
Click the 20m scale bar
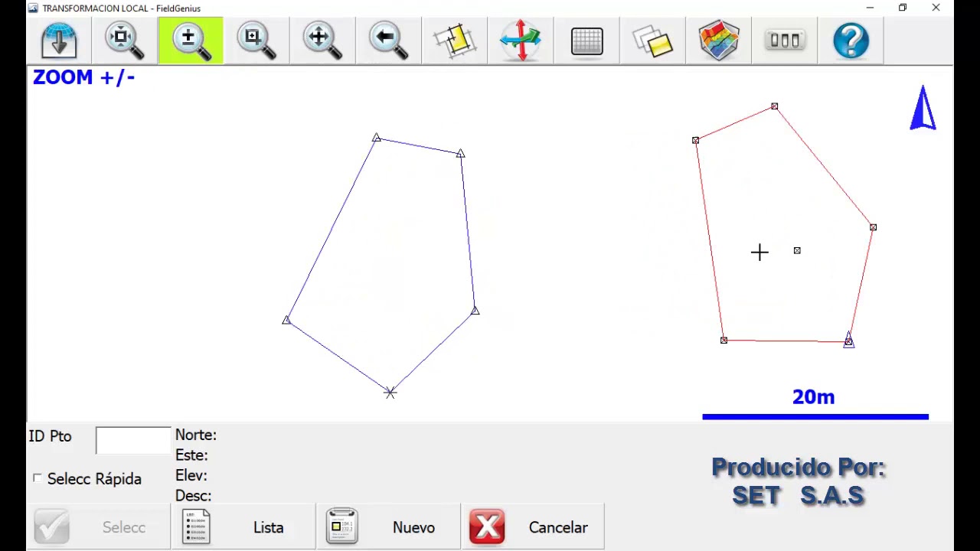(x=815, y=416)
